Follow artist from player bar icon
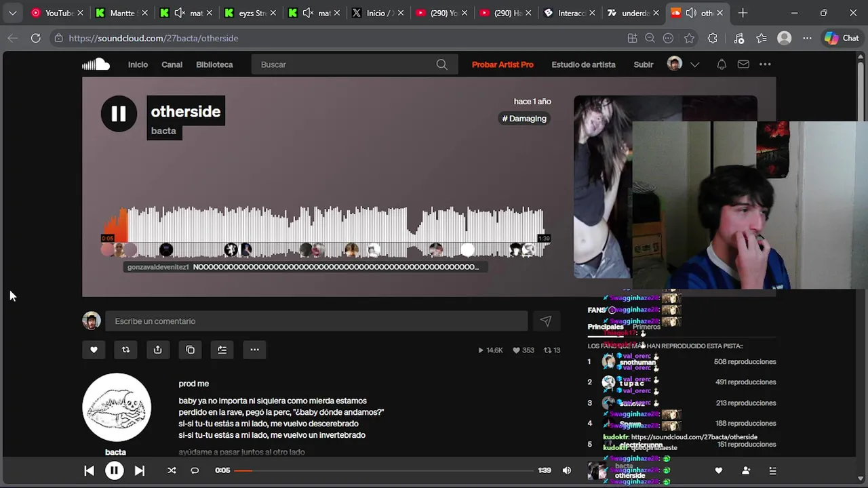Screen dimensions: 868x488 pos(746,470)
